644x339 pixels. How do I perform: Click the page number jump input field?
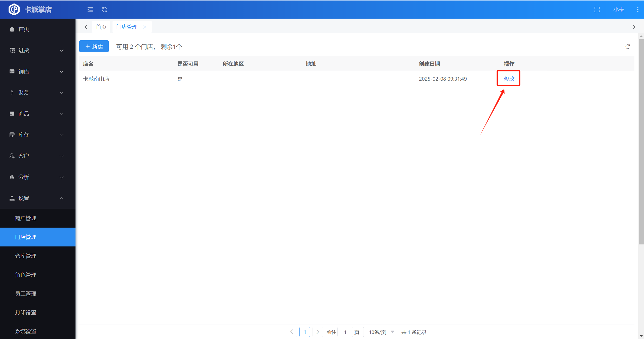345,332
